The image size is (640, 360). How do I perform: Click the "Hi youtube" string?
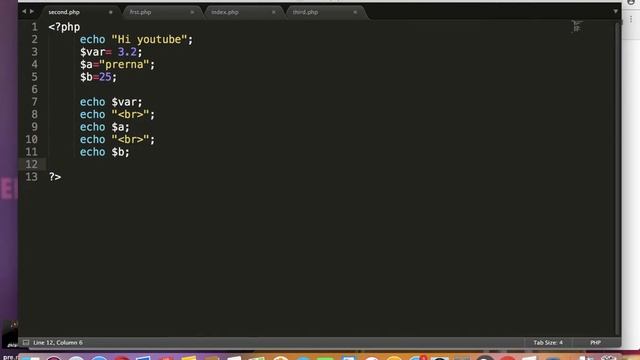coord(149,40)
